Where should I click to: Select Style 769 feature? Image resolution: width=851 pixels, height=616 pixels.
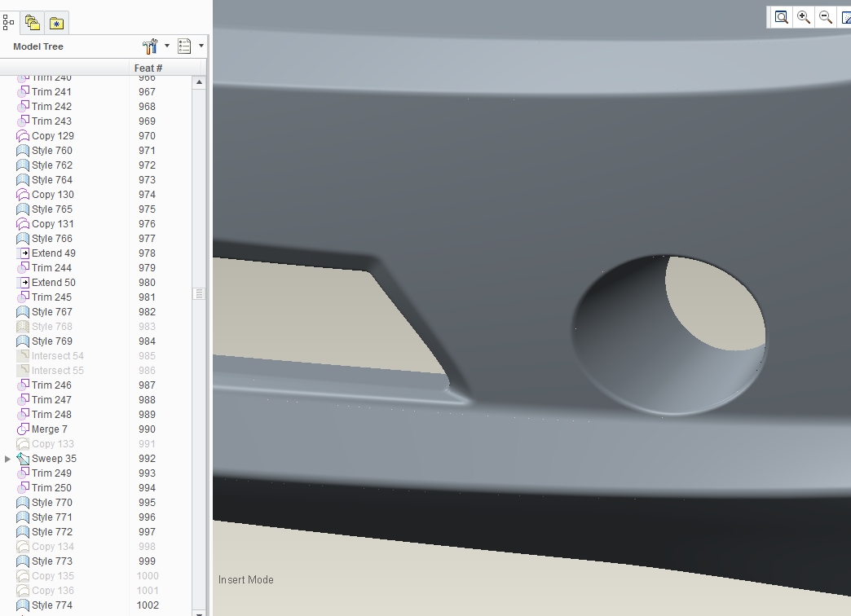tap(52, 341)
